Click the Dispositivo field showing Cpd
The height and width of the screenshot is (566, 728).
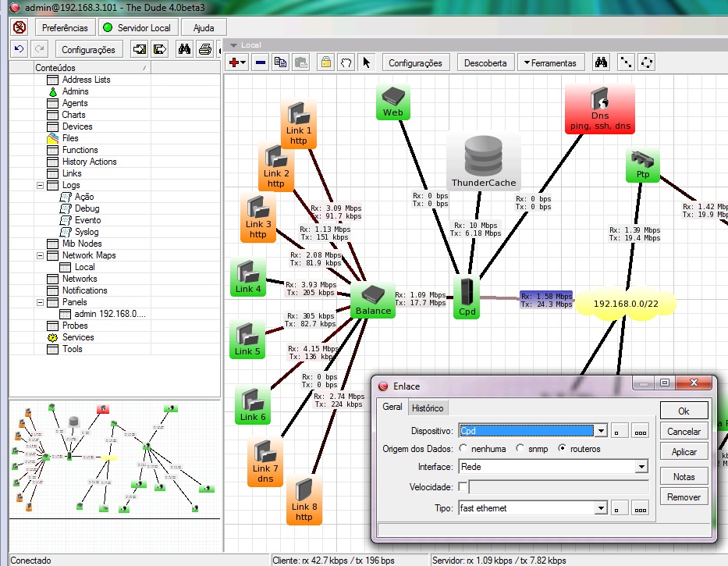pyautogui.click(x=526, y=431)
